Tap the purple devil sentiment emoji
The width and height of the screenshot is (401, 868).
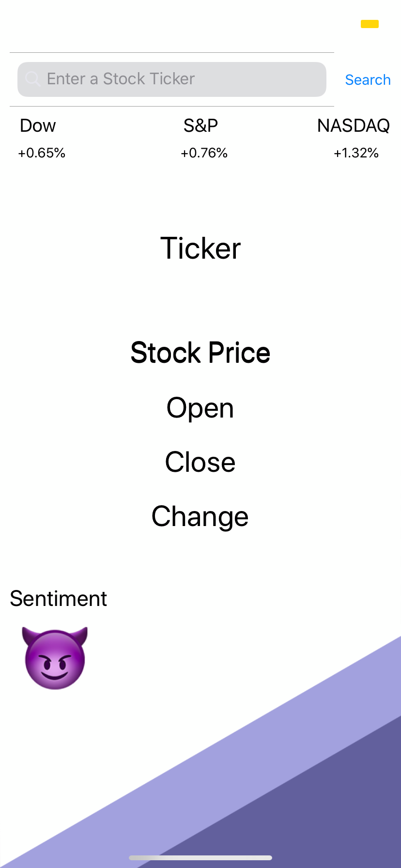click(x=55, y=658)
